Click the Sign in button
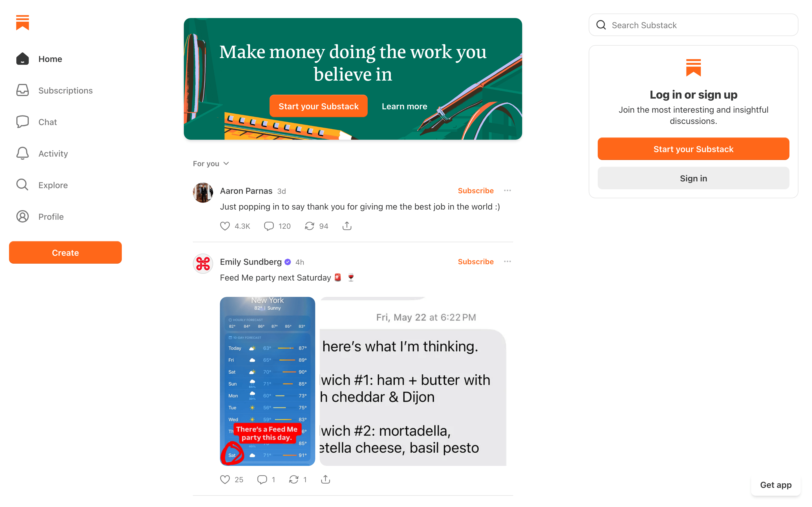812x507 pixels. [693, 178]
